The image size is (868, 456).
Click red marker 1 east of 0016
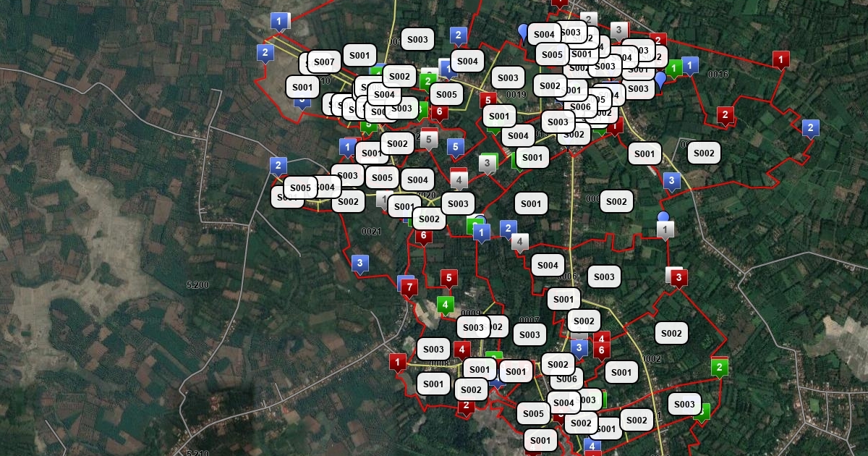click(x=780, y=59)
